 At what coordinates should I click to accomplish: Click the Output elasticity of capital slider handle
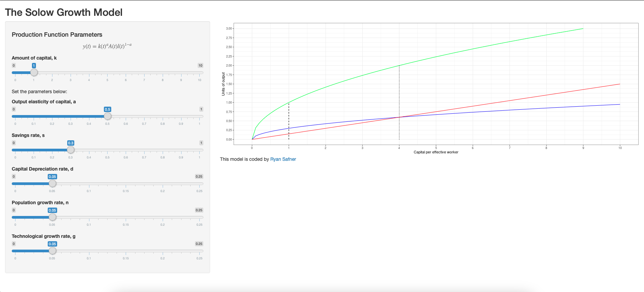pos(108,116)
